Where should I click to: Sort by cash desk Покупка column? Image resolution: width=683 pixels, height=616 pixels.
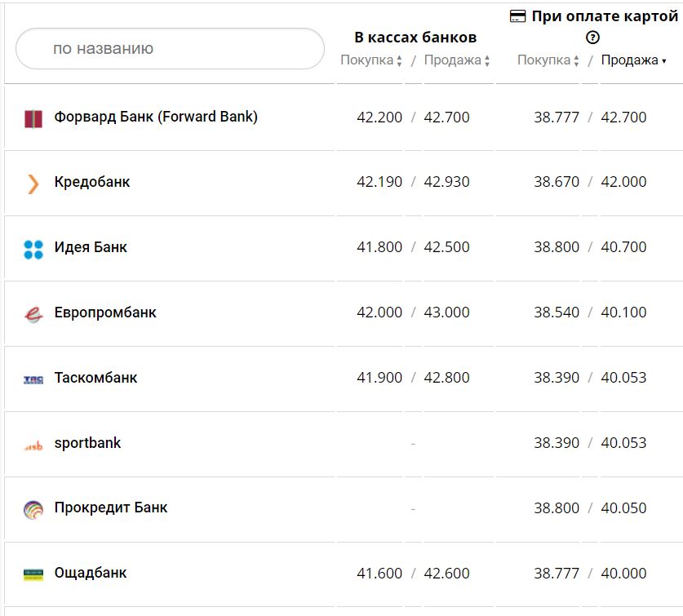(x=371, y=60)
